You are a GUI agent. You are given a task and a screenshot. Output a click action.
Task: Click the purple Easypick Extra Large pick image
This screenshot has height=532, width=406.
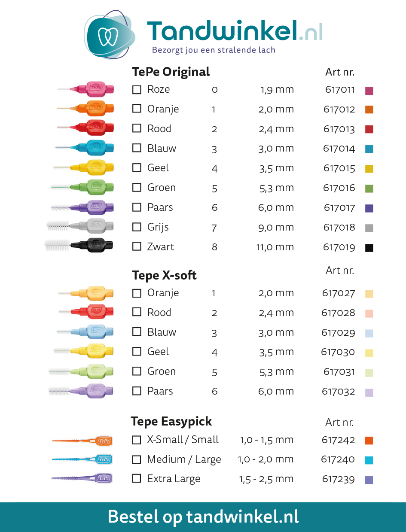pos(82,478)
